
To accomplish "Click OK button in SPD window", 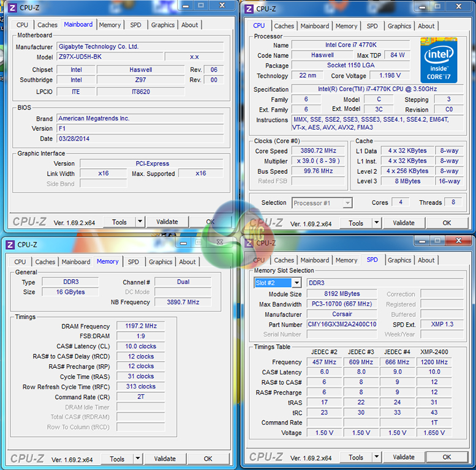I will pyautogui.click(x=447, y=457).
